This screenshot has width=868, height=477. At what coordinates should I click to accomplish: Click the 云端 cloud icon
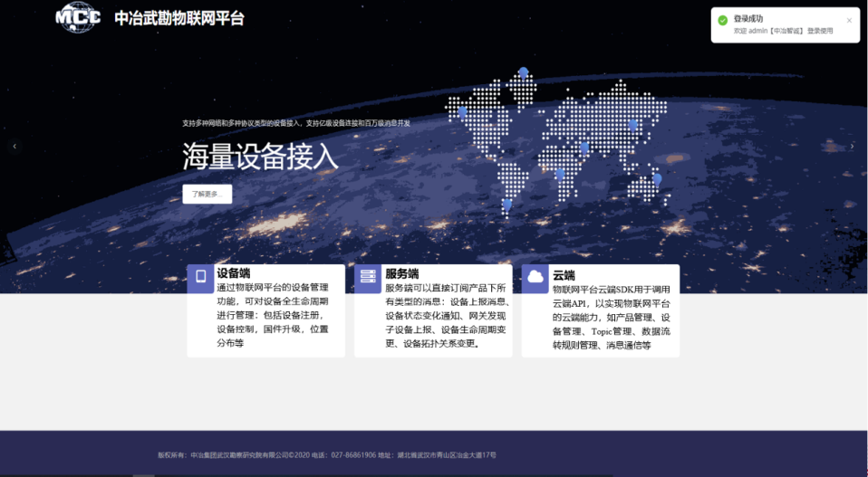(x=535, y=276)
